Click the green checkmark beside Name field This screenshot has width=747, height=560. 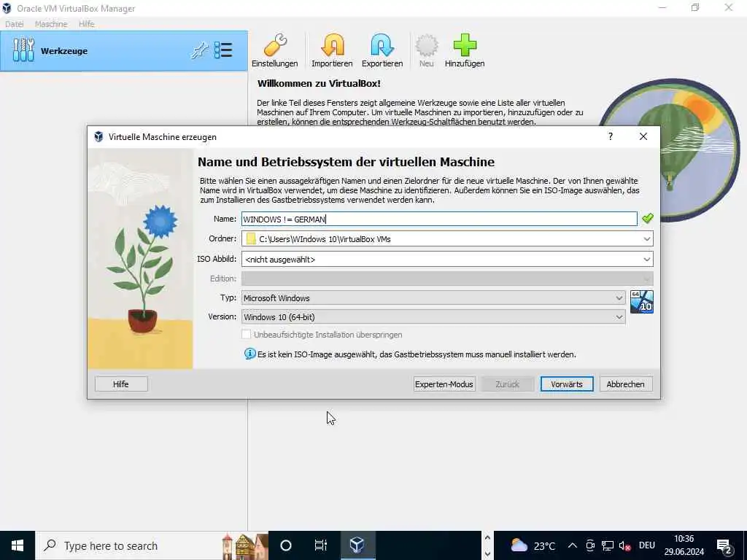coord(648,219)
